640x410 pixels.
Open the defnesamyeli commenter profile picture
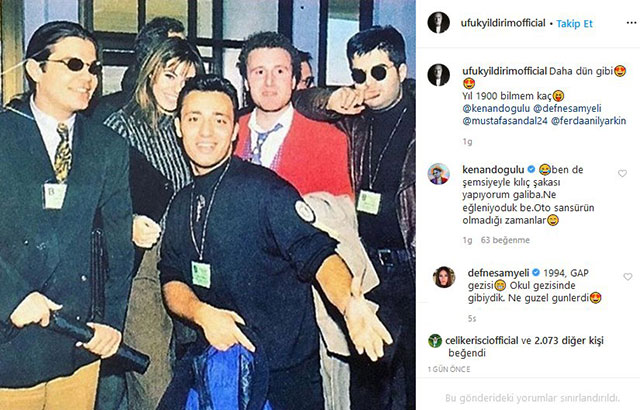[x=444, y=277]
